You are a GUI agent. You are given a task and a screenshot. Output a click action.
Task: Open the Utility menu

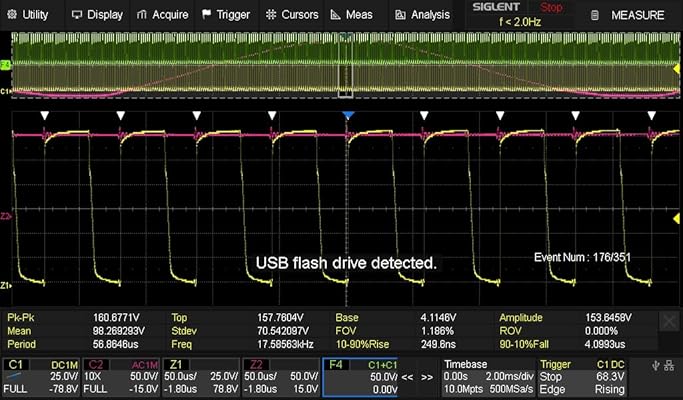point(29,15)
